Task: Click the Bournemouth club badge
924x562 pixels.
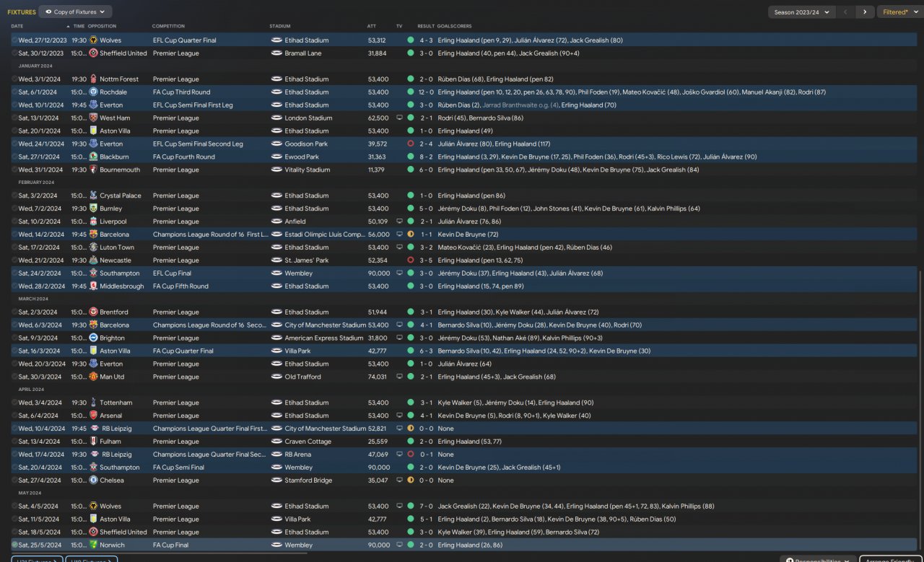Action: pos(93,170)
